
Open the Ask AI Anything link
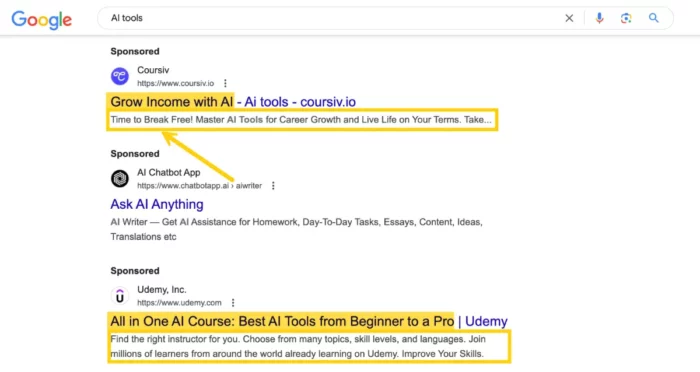[157, 205]
